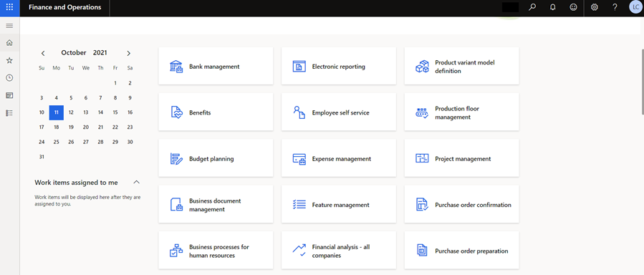
Task: Open the app launcher waffle icon
Action: pyautogui.click(x=9, y=7)
